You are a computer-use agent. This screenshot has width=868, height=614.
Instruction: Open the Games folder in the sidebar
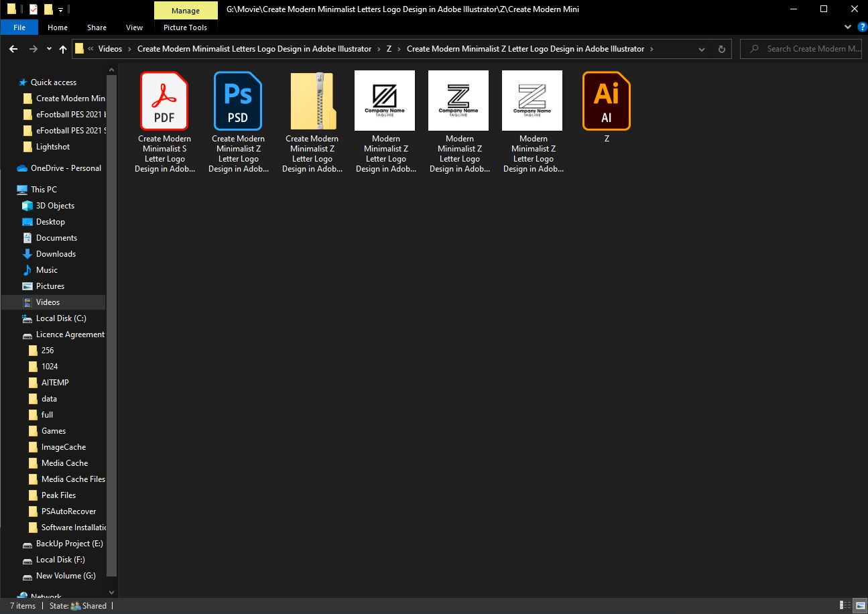54,431
